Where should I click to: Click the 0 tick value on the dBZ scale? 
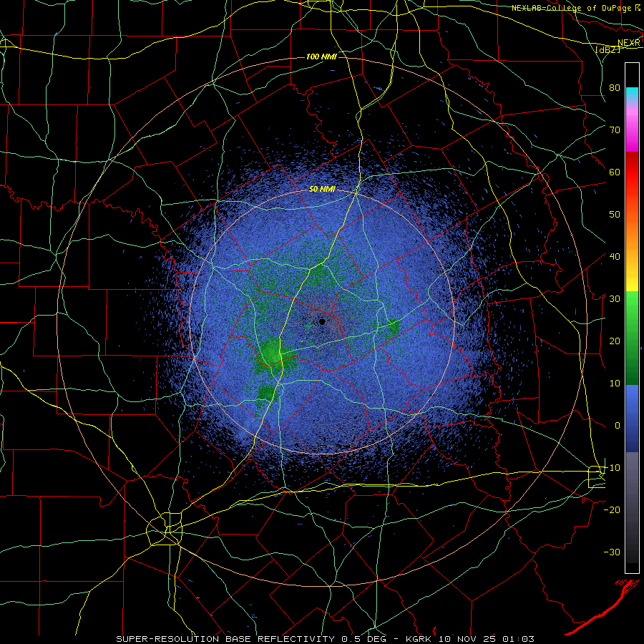617,426
